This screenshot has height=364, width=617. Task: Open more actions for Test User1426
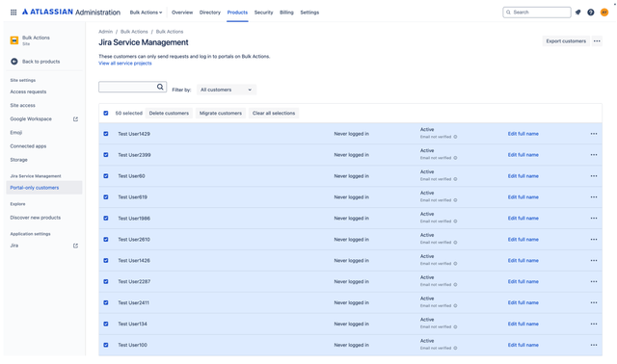click(594, 261)
